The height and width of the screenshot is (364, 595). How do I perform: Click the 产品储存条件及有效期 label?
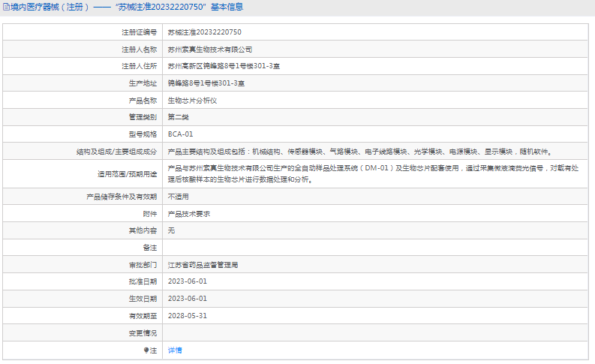(122, 197)
